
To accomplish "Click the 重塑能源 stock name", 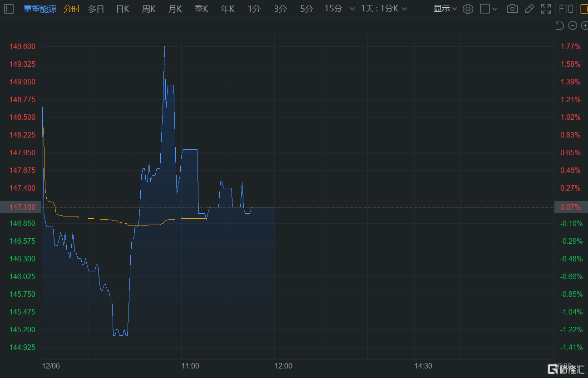I will [x=40, y=9].
